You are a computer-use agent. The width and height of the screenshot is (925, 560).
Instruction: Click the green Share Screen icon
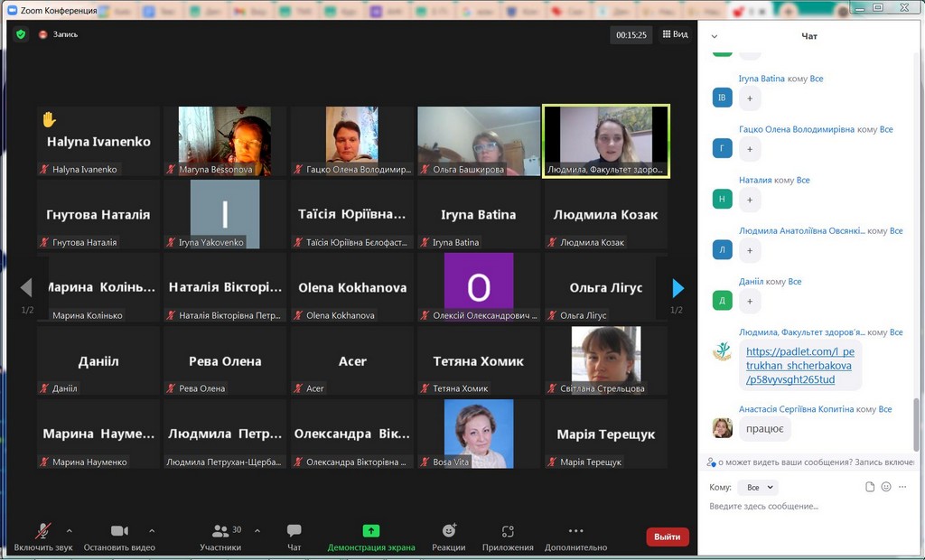click(370, 531)
